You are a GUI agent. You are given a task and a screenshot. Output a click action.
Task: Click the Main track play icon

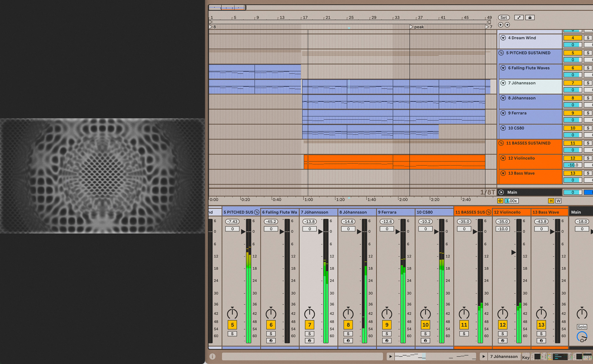point(501,192)
